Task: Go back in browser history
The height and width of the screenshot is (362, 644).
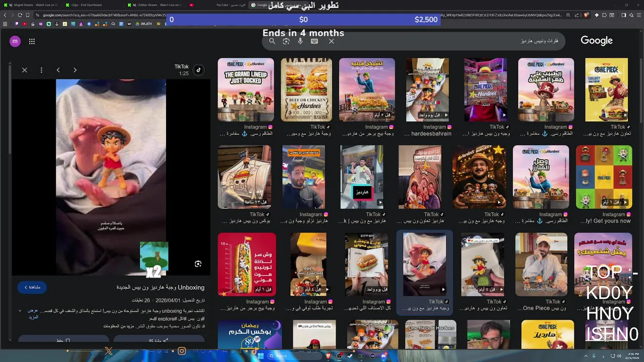Action: 5,15
